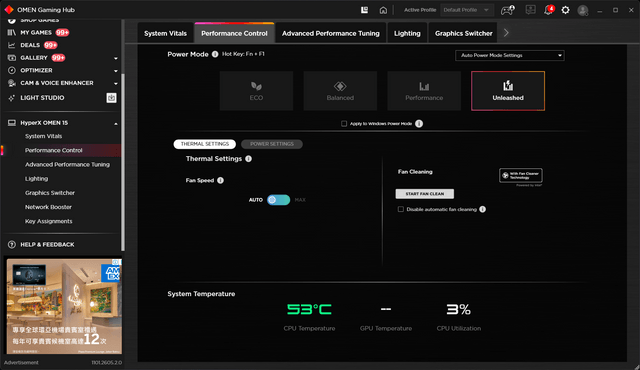Image resolution: width=640 pixels, height=370 pixels.
Task: Click the Help & Feedback question icon
Action: pos(12,245)
